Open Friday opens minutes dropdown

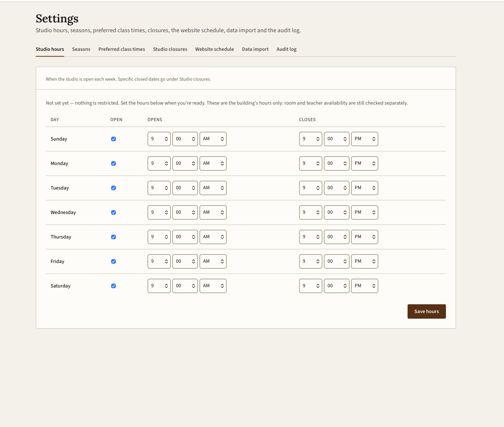(x=185, y=261)
